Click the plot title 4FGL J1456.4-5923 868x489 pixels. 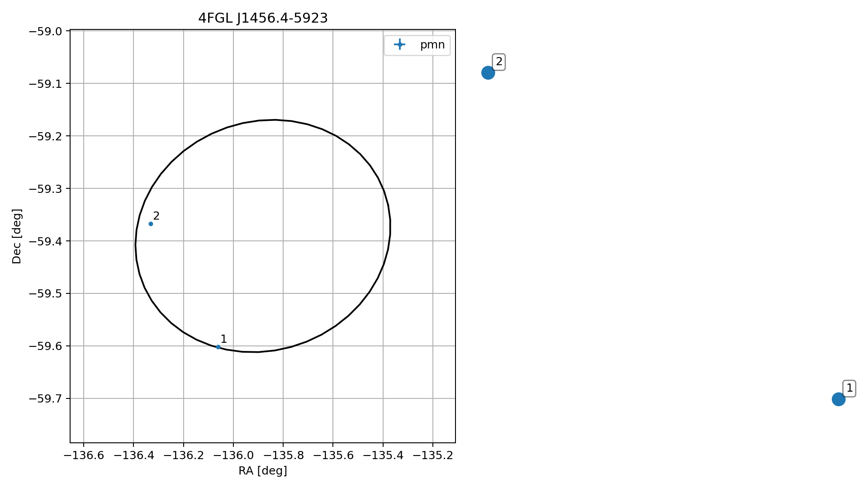[263, 18]
